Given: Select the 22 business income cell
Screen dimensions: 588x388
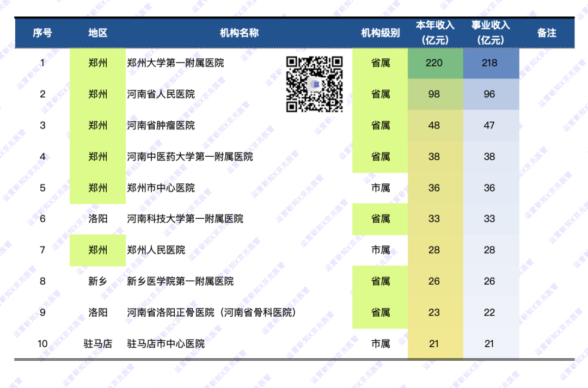Looking at the screenshot, I should (491, 312).
